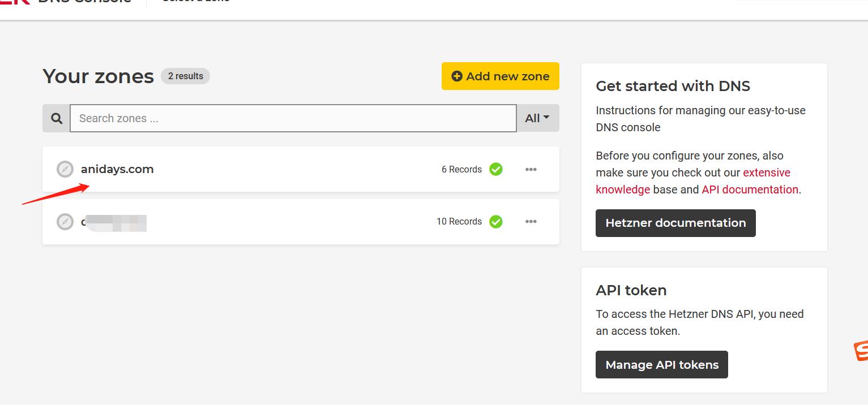Focus the Search zones input field
This screenshot has width=868, height=405.
tap(293, 118)
